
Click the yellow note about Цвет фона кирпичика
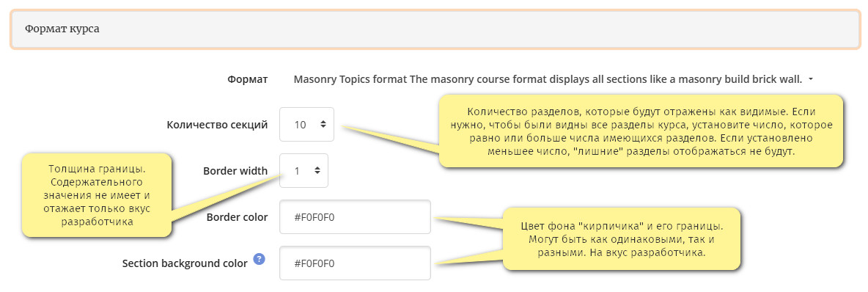click(621, 238)
